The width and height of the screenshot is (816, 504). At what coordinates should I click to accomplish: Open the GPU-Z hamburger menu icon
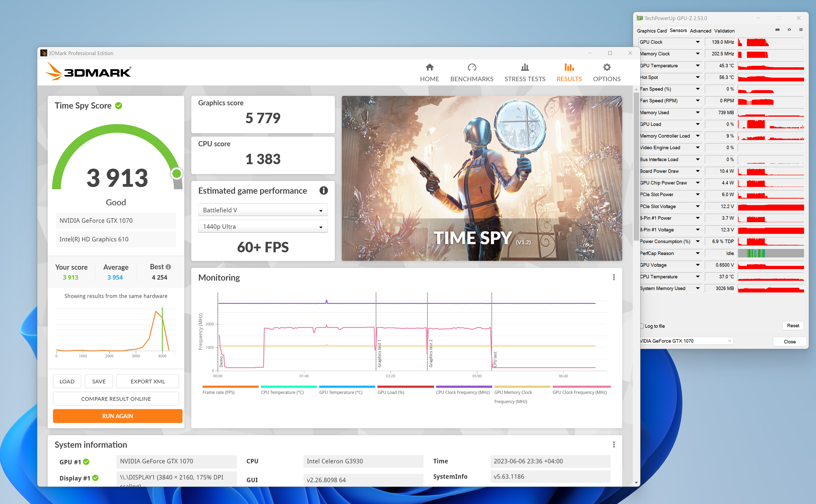click(801, 30)
